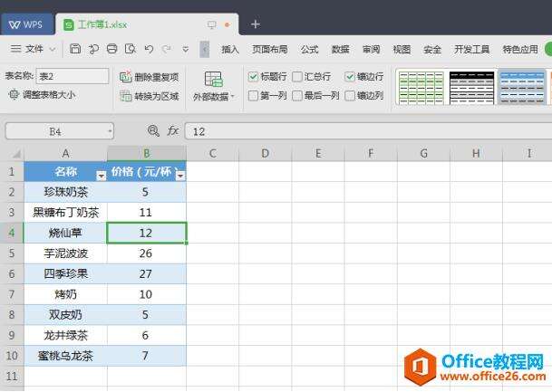Select cell containing 双皮奶
Screen dimensions: 552x392
65,315
